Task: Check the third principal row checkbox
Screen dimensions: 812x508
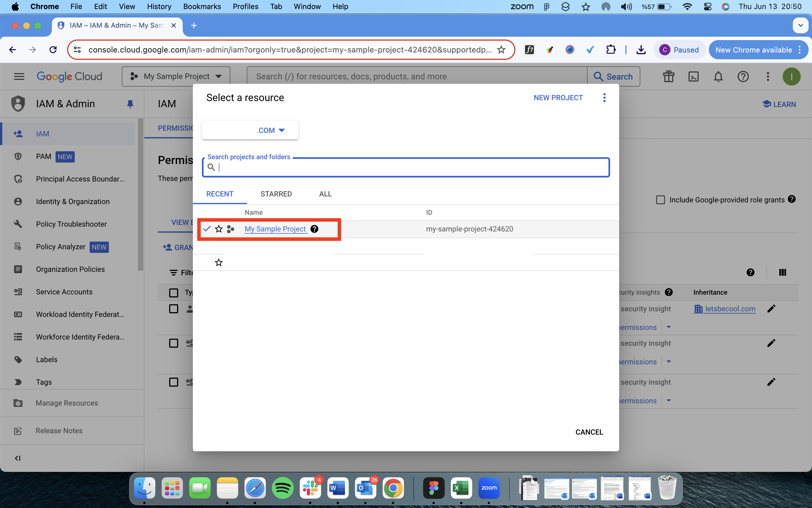Action: (173, 382)
